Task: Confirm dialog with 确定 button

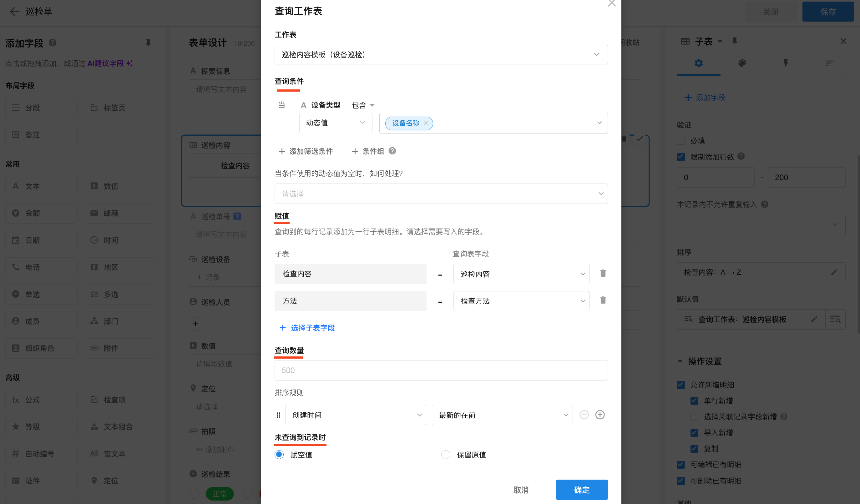Action: point(582,490)
